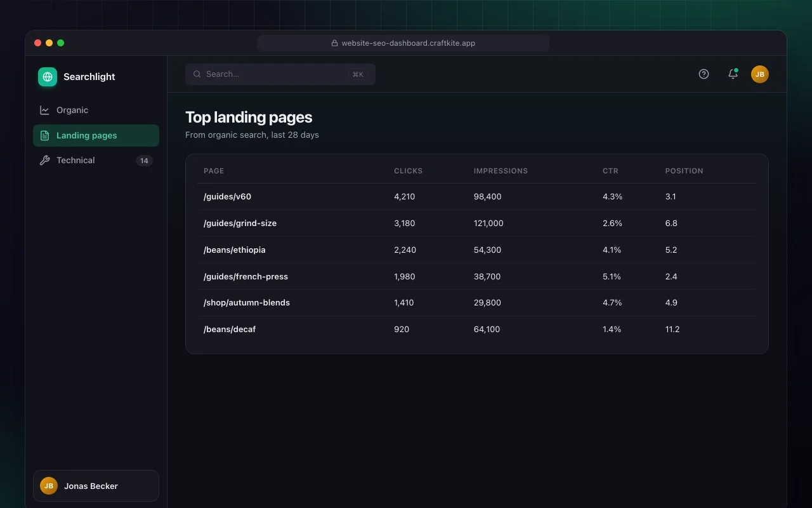Screen dimensions: 812x508
Task: Click the Top landing pages heading
Action: coord(249,117)
